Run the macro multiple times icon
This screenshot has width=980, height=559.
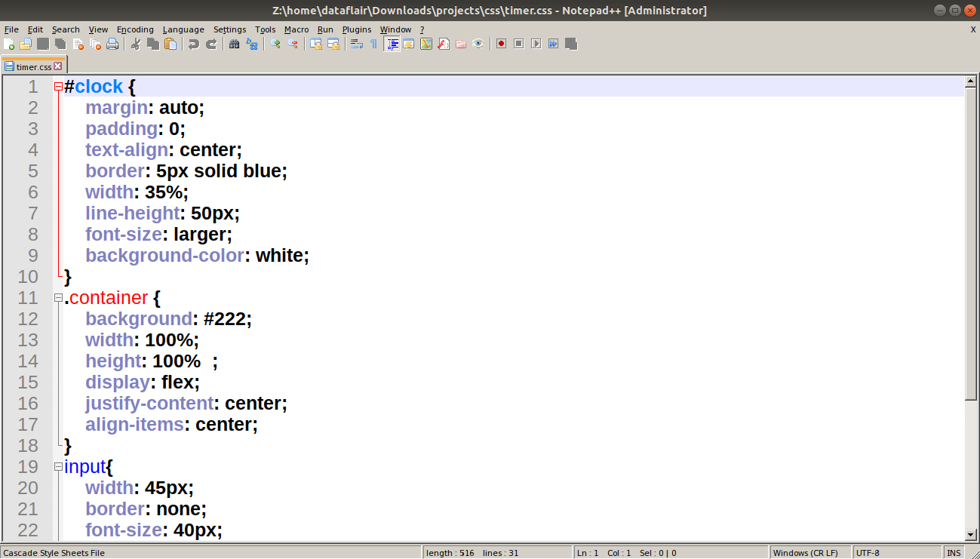pyautogui.click(x=554, y=44)
